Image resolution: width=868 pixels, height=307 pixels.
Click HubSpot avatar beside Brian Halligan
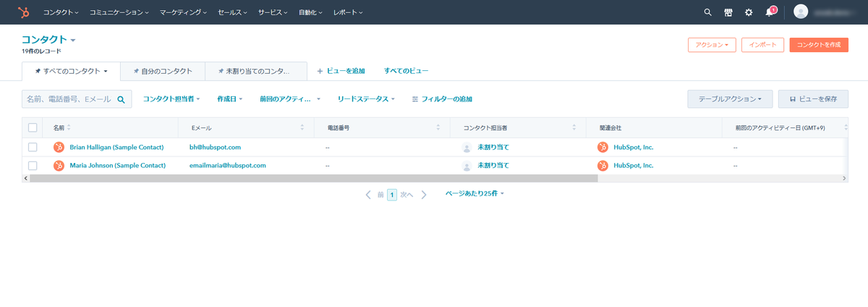[59, 147]
